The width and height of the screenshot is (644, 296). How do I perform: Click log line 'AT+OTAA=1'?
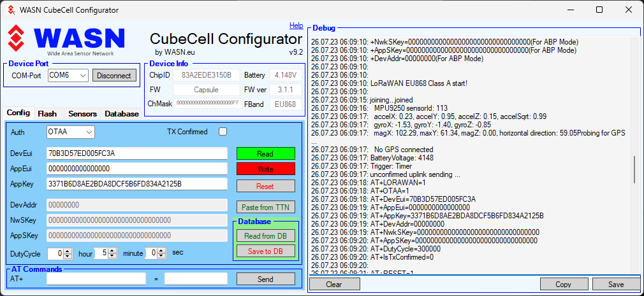click(x=390, y=190)
